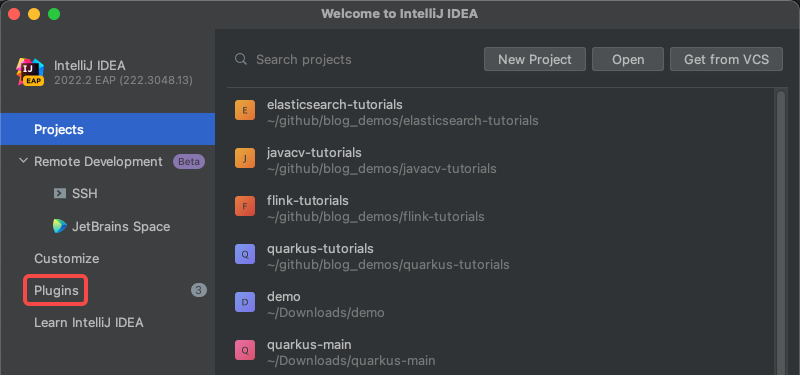Select the J javacv-tutorials project icon
Screen dimensions: 800x375
pos(245,158)
